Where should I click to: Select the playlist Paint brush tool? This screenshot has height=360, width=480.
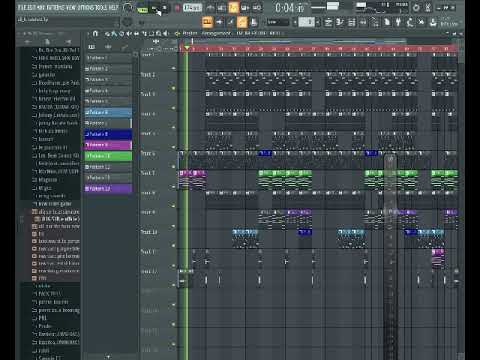click(x=114, y=34)
